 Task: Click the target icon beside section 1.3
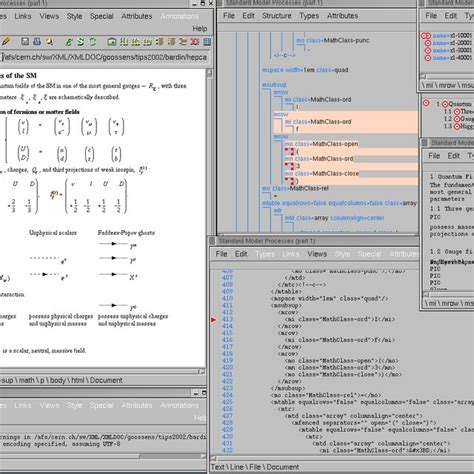pyautogui.click(x=457, y=126)
